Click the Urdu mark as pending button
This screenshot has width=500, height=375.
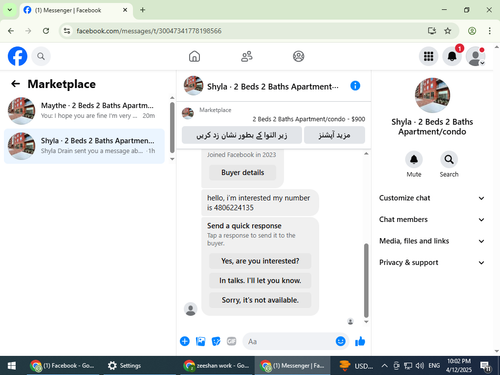(242, 135)
